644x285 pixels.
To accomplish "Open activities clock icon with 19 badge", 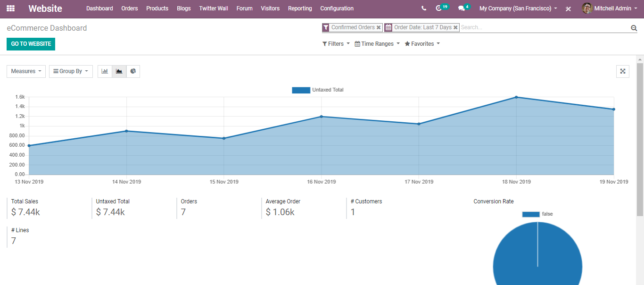I will pyautogui.click(x=442, y=8).
